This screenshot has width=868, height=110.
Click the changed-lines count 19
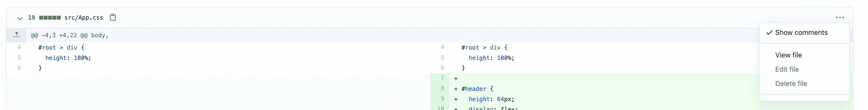(x=31, y=17)
